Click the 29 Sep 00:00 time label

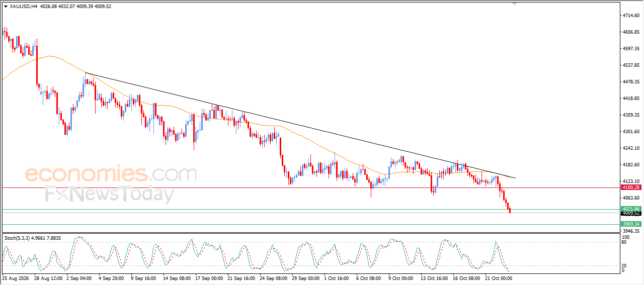coord(306,278)
